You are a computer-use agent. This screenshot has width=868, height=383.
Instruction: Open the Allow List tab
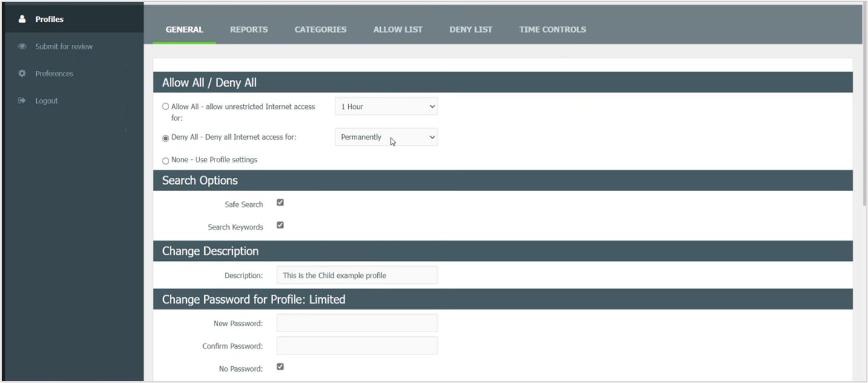click(x=398, y=29)
